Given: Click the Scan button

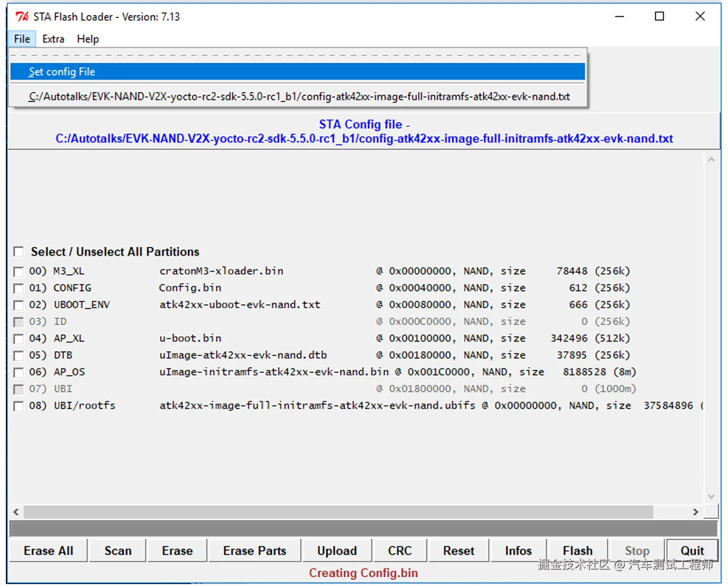Looking at the screenshot, I should point(118,550).
